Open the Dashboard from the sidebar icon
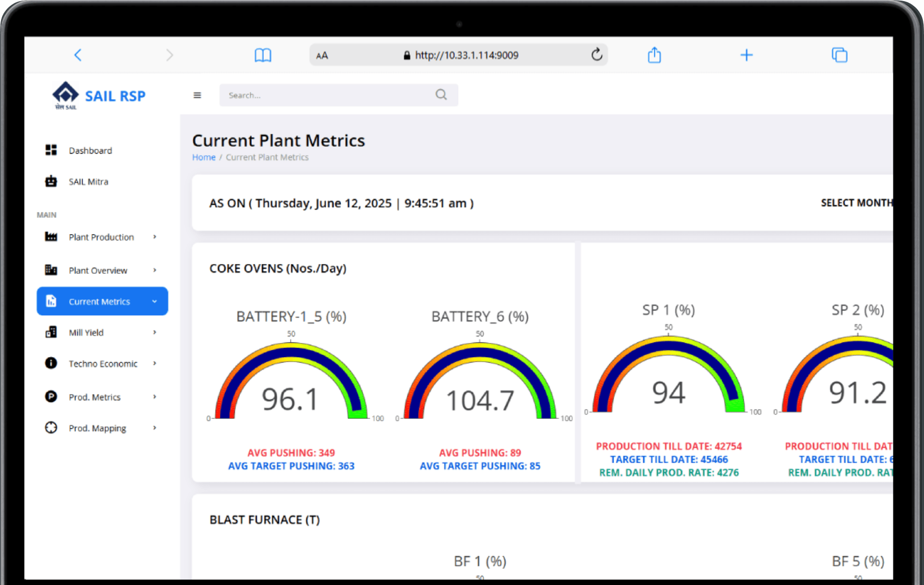The height and width of the screenshot is (585, 924). pos(50,150)
